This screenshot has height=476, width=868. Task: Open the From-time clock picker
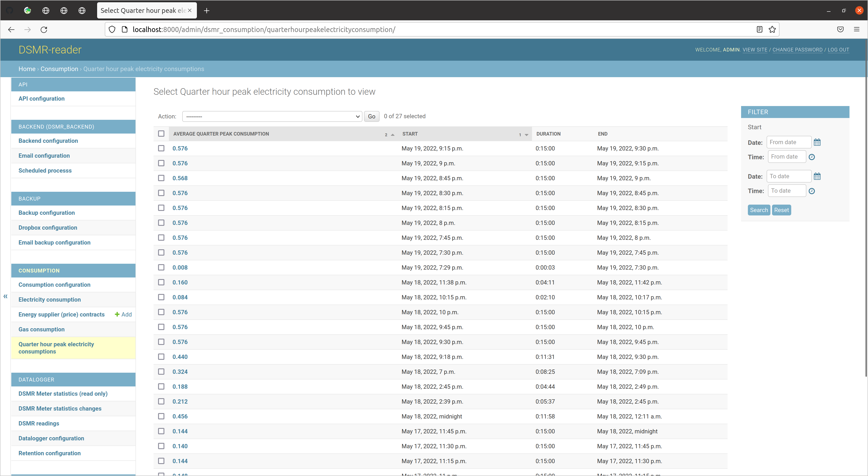(x=812, y=157)
